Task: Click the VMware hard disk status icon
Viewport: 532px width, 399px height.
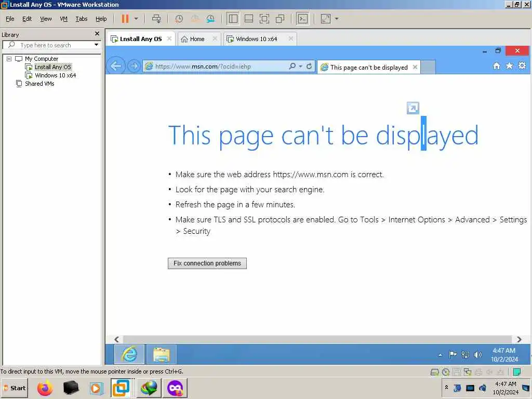Action: click(x=435, y=372)
